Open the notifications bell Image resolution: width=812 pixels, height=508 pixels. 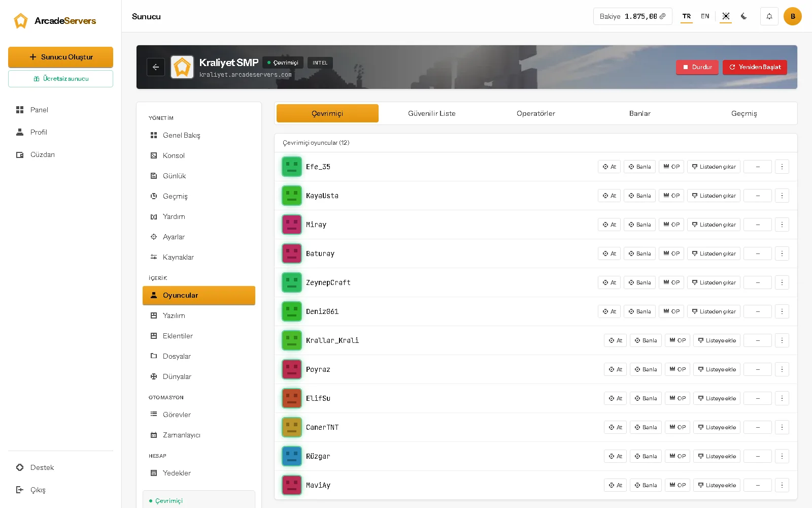769,16
